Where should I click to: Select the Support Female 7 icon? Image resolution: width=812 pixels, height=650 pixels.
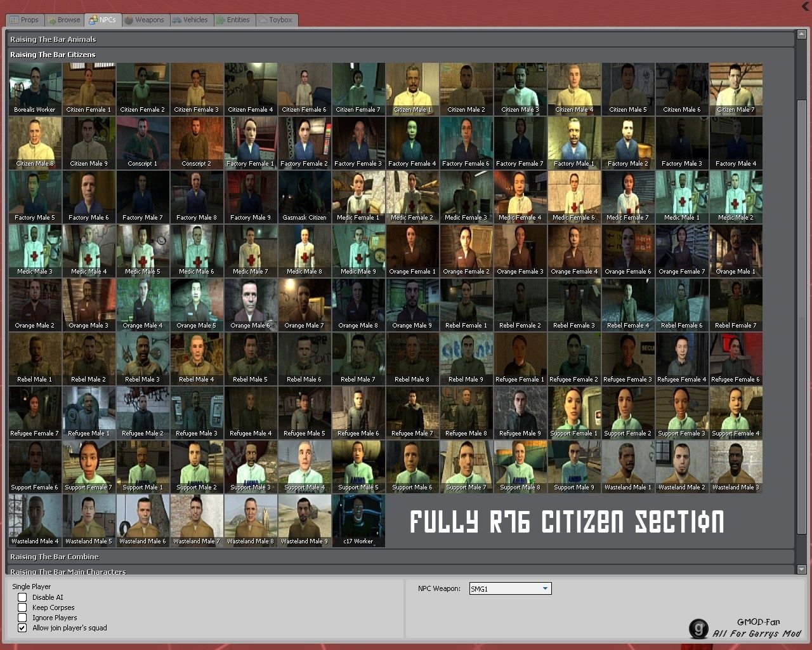point(89,467)
